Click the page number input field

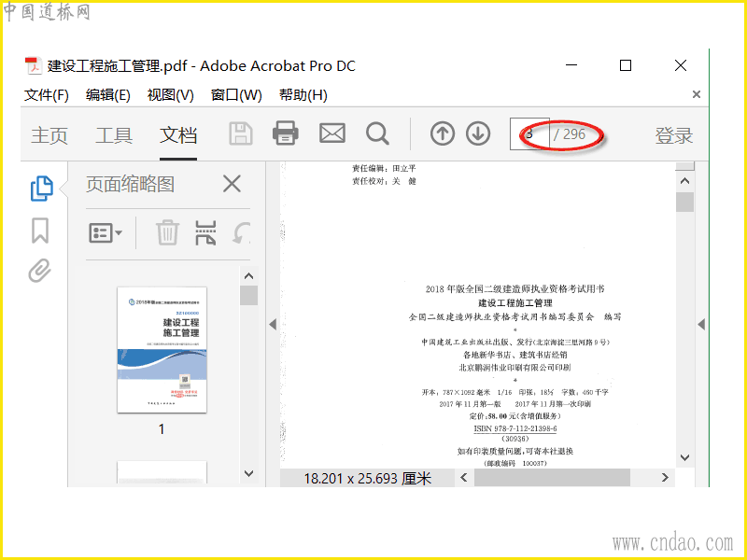point(529,133)
